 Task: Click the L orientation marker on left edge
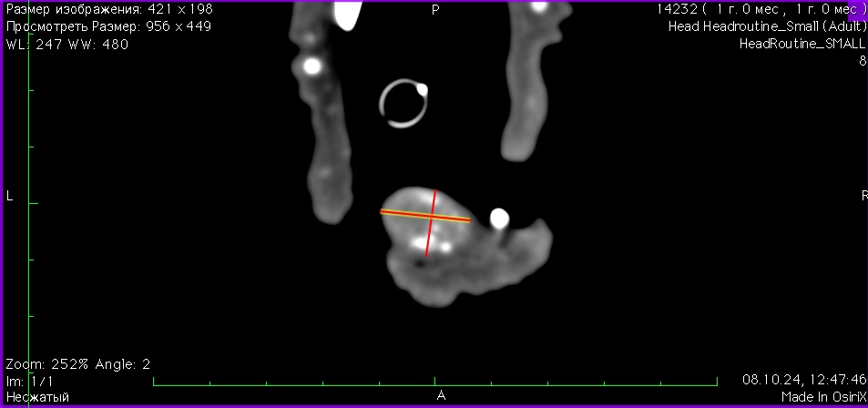point(9,197)
